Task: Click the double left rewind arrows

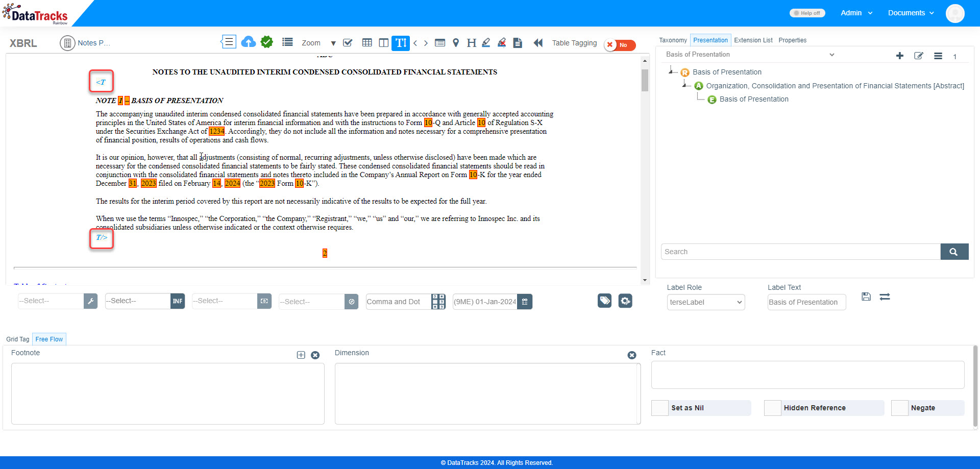Action: click(538, 43)
